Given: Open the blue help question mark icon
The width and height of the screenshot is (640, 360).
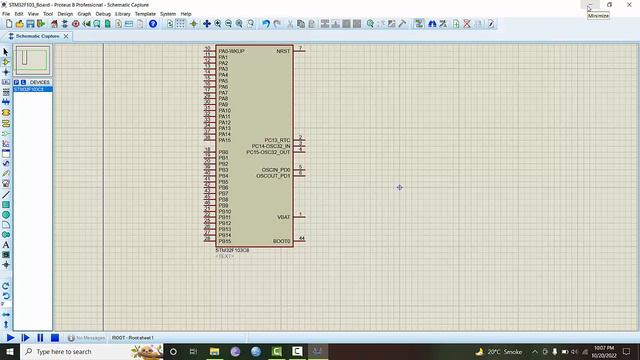Looking at the screenshot, I should [153, 24].
